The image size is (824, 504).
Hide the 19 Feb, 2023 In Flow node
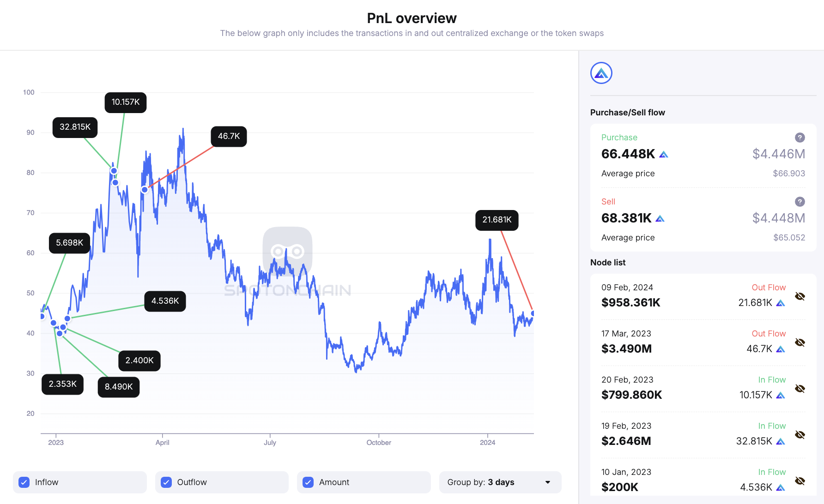click(800, 435)
